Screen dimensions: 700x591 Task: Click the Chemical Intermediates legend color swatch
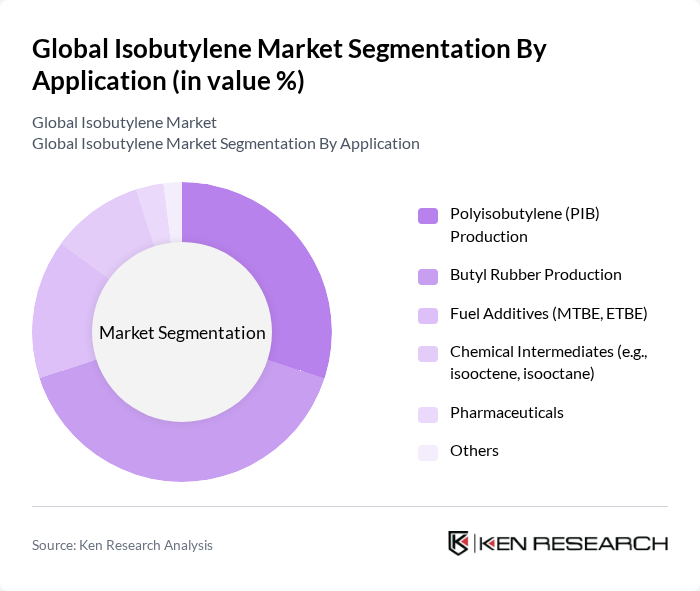coord(428,354)
